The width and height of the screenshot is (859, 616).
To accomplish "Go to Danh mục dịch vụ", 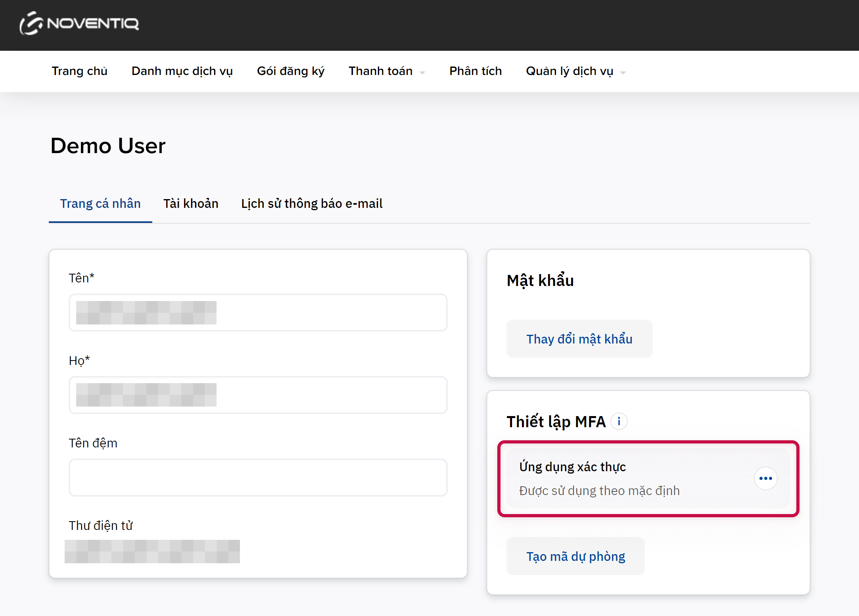I will pyautogui.click(x=182, y=71).
